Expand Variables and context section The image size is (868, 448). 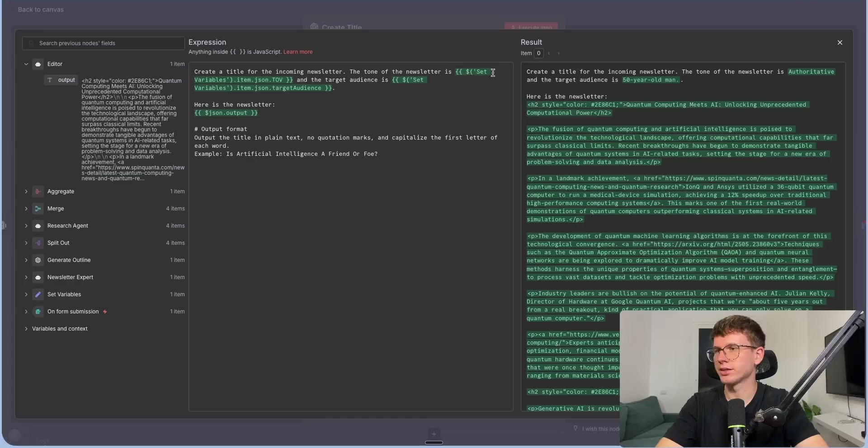click(x=26, y=329)
